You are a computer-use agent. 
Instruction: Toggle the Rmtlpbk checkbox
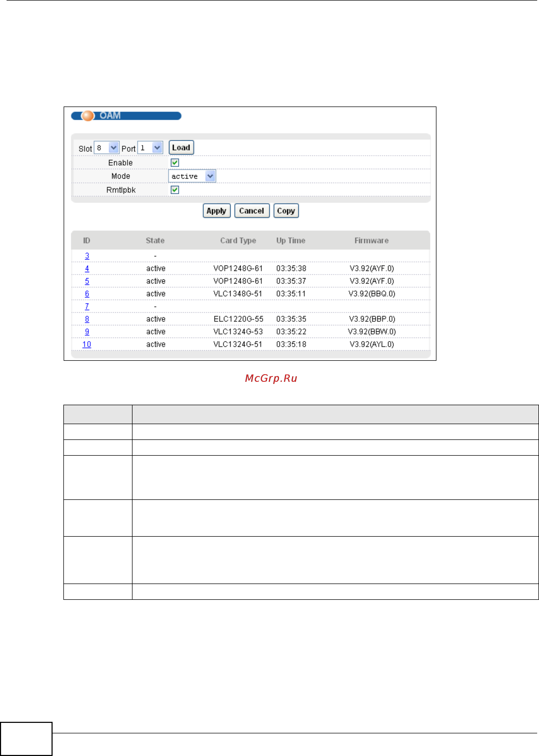(x=175, y=190)
